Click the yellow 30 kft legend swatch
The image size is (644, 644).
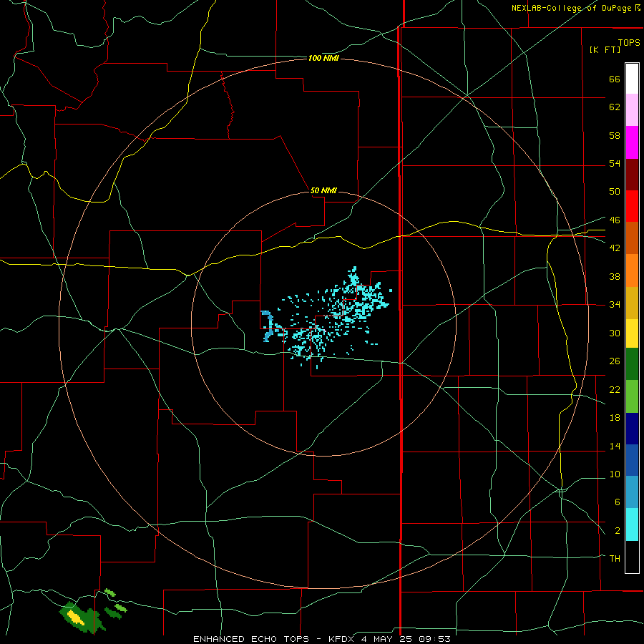[x=632, y=333]
